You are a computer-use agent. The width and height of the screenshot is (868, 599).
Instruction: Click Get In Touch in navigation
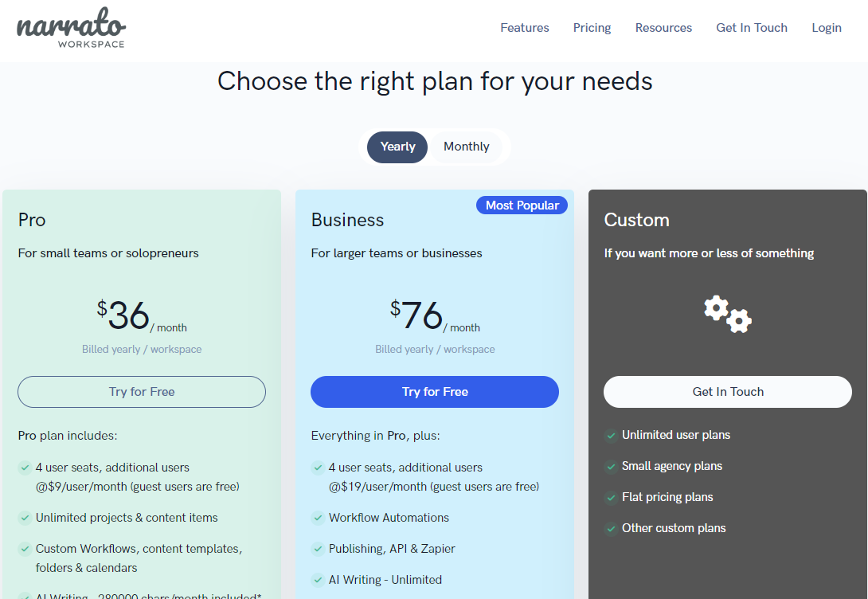751,28
